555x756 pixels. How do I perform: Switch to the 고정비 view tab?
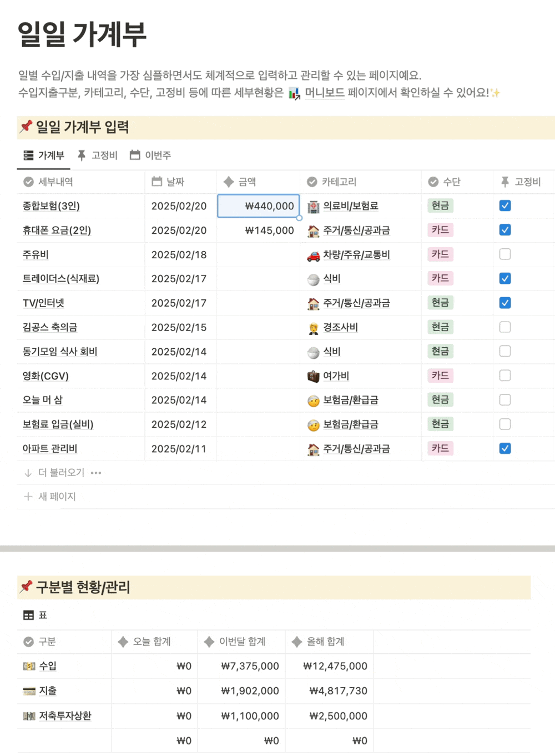tap(97, 156)
